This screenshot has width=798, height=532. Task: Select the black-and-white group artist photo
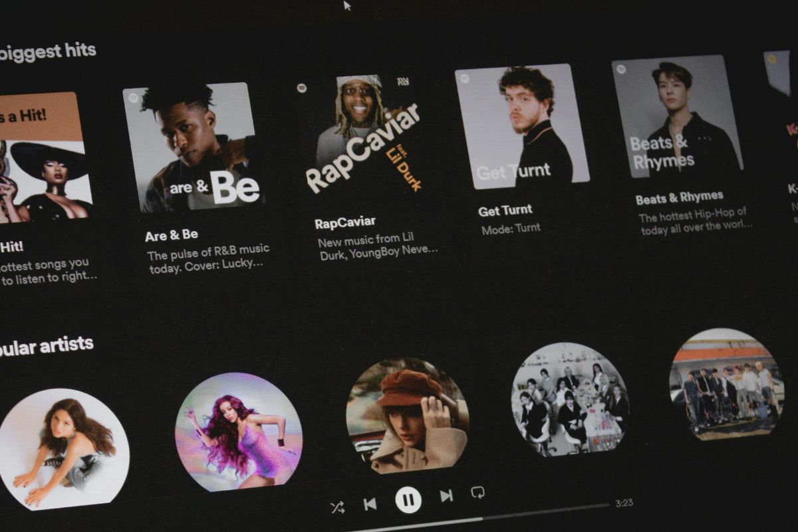click(x=569, y=399)
